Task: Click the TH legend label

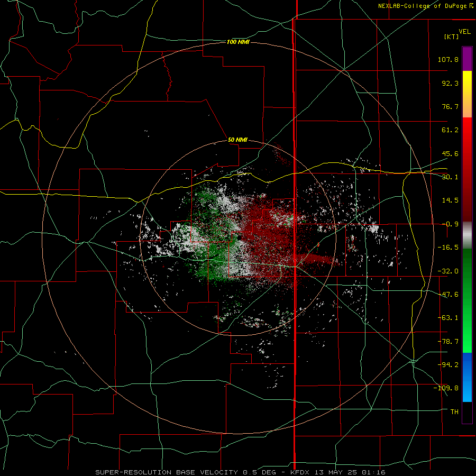Action: click(454, 412)
